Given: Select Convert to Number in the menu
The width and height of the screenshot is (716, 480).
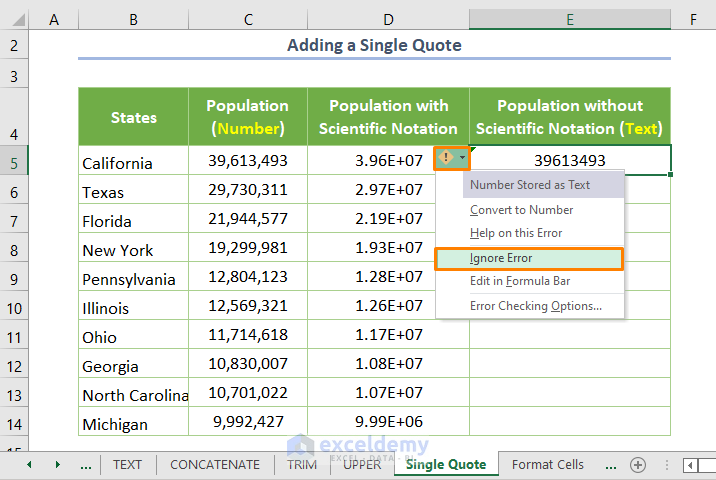Looking at the screenshot, I should pos(521,210).
